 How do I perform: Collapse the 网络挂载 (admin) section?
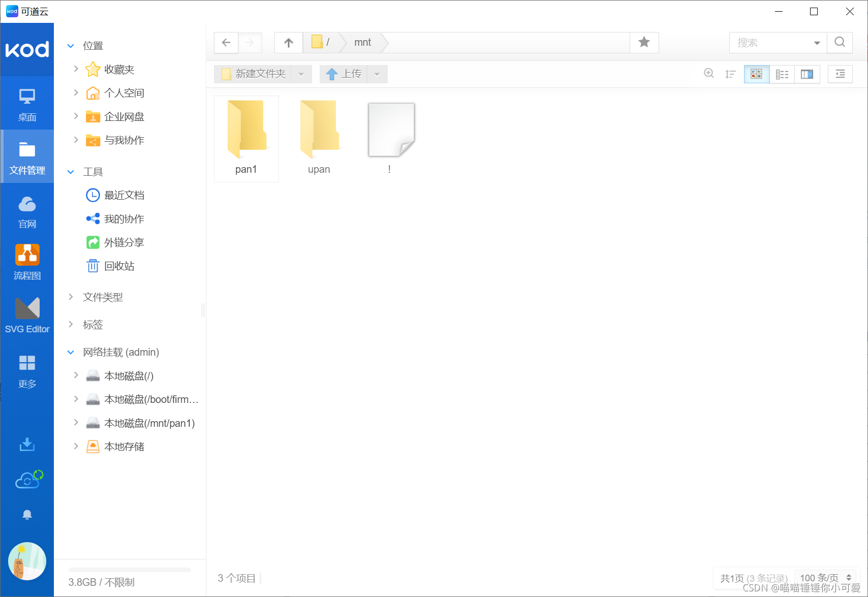pyautogui.click(x=71, y=352)
